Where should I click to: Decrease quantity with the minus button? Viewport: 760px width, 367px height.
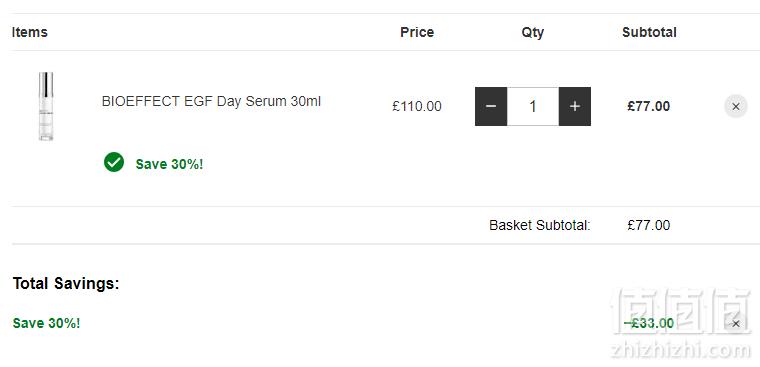pyautogui.click(x=491, y=106)
